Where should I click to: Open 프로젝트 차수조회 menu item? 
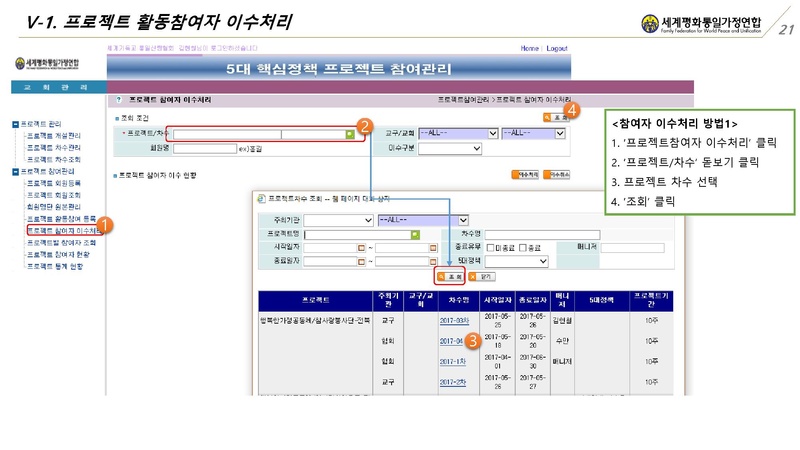(x=54, y=160)
